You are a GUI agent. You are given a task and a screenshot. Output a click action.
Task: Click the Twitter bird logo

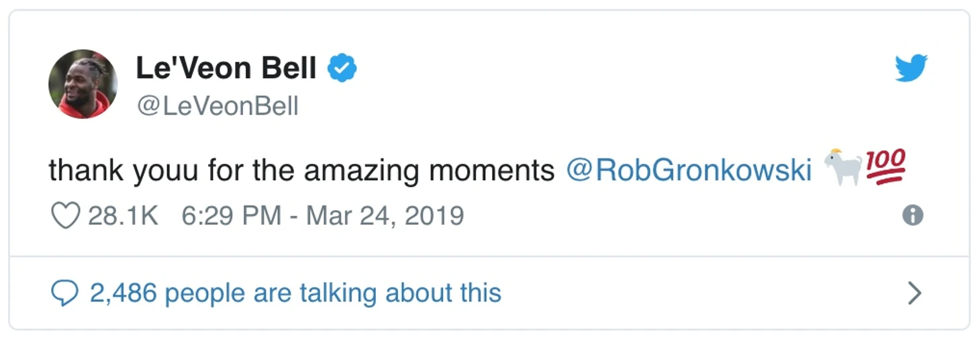[911, 68]
